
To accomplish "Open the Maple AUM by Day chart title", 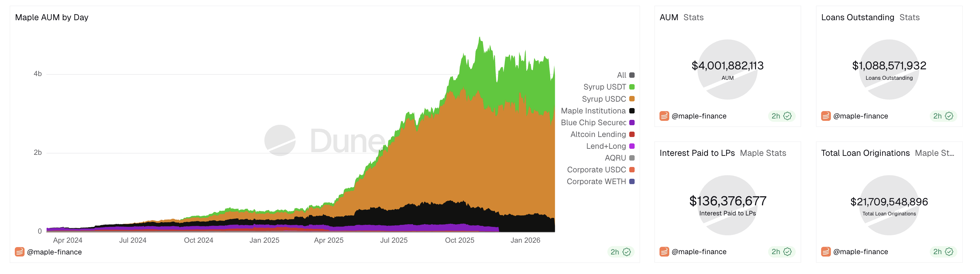I will coord(52,18).
